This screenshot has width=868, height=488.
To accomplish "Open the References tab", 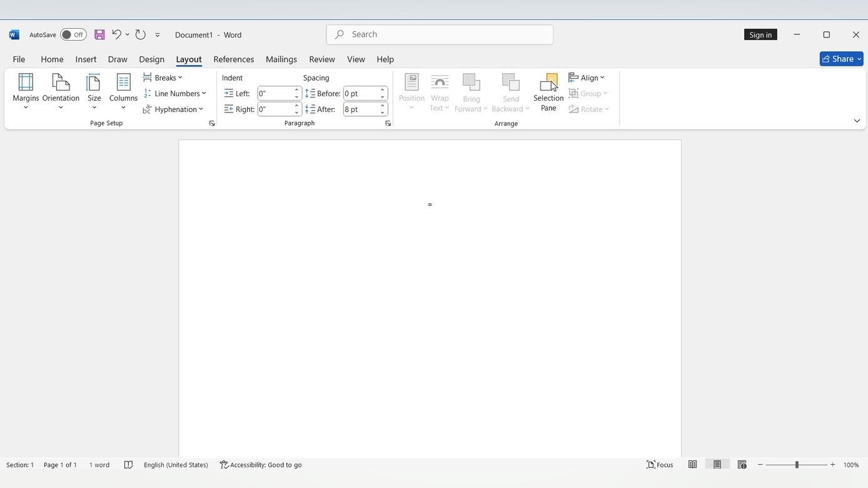I will [x=233, y=59].
